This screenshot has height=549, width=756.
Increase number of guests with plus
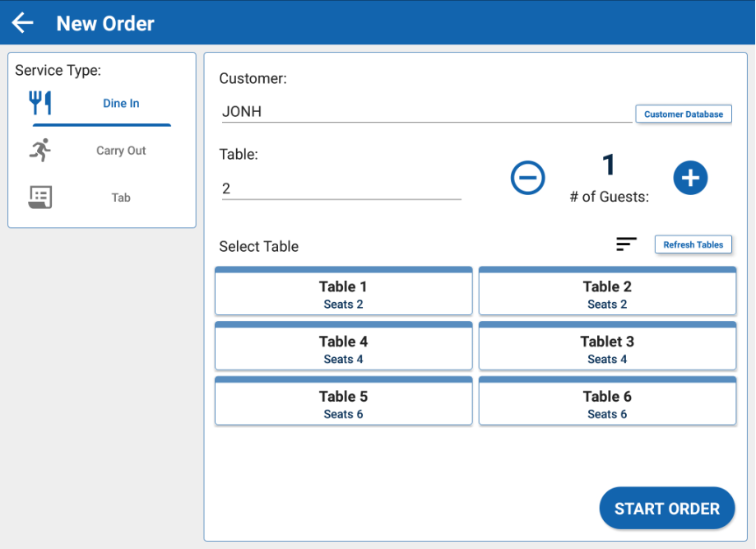click(x=690, y=178)
